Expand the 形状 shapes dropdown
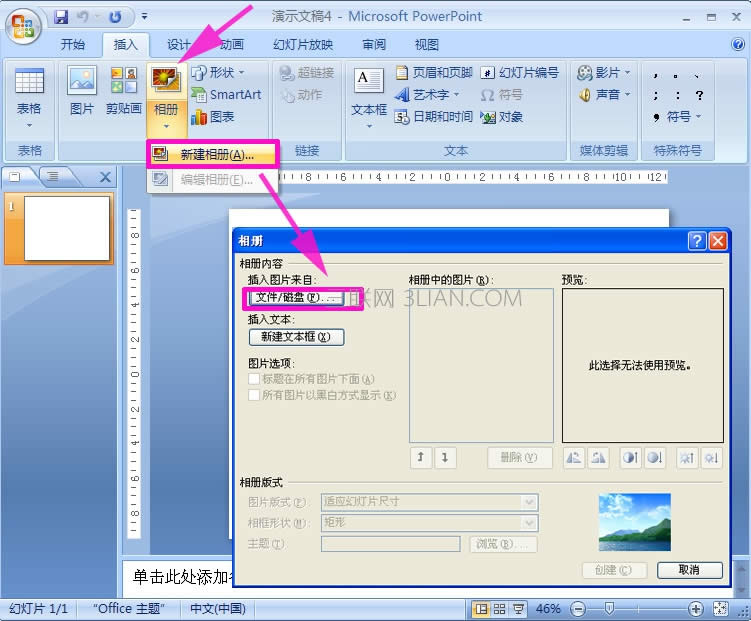The height and width of the screenshot is (621, 751). [241, 73]
